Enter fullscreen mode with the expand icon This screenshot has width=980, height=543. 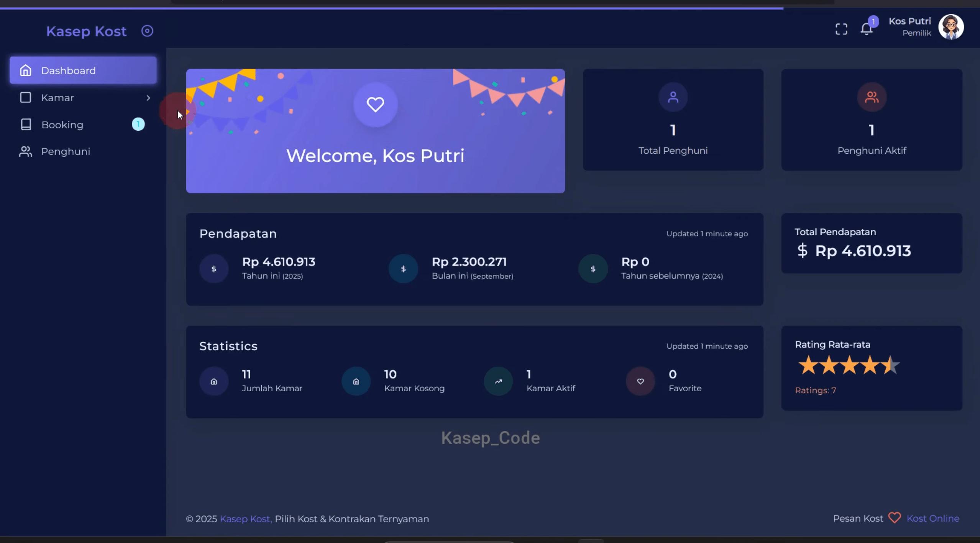click(x=841, y=29)
